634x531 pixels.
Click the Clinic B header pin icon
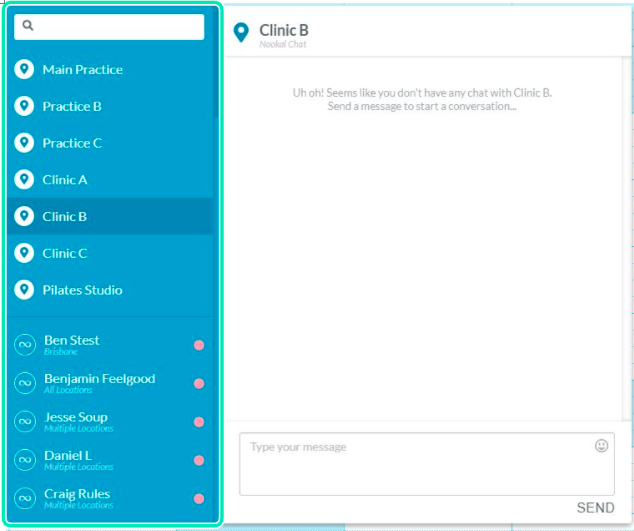coord(241,32)
